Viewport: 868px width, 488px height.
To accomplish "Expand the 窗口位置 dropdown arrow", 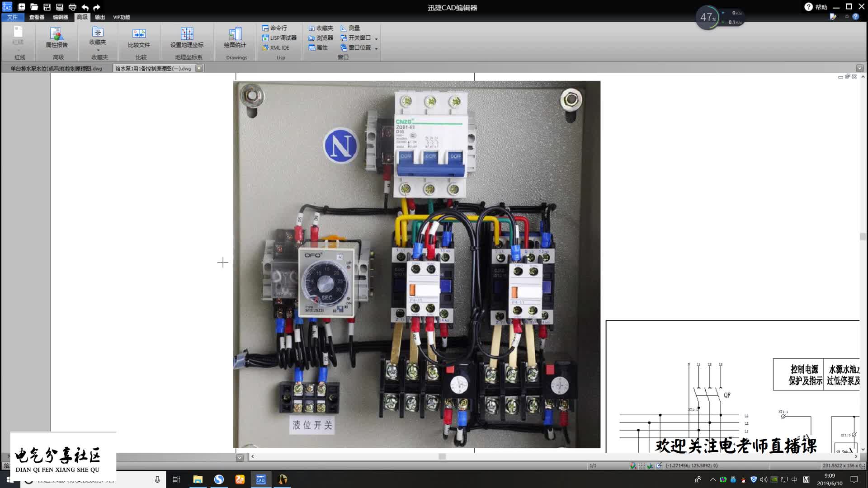I will 376,48.
